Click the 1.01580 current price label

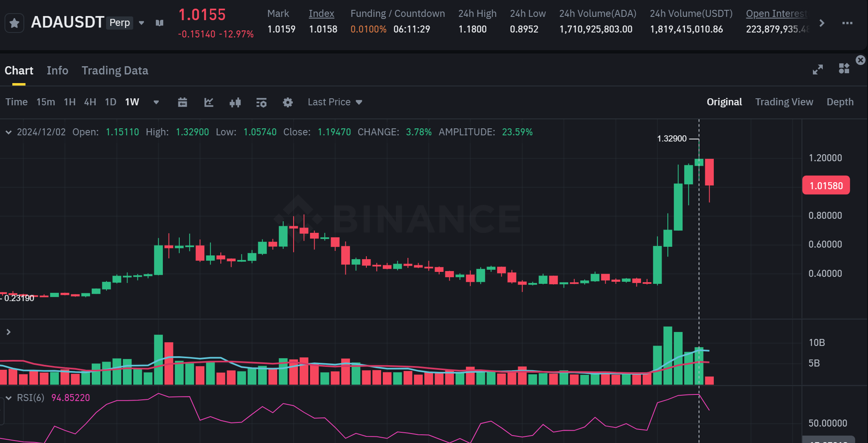tap(826, 186)
